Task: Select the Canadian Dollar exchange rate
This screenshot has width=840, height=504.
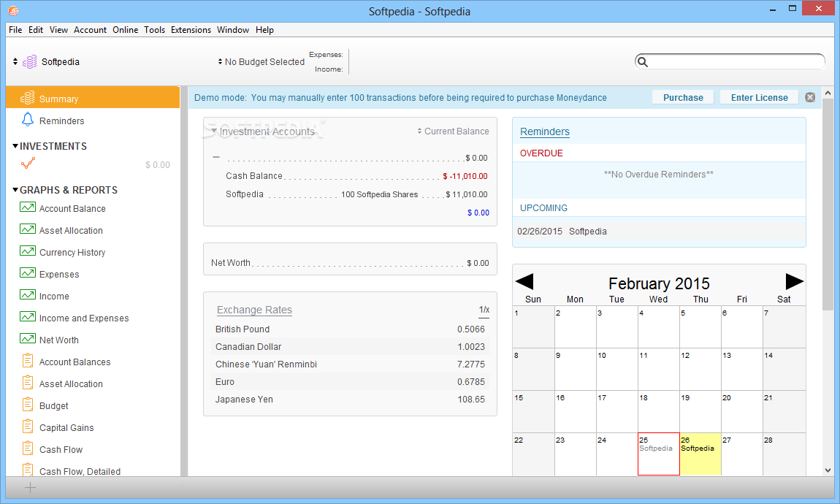Action: pos(350,347)
